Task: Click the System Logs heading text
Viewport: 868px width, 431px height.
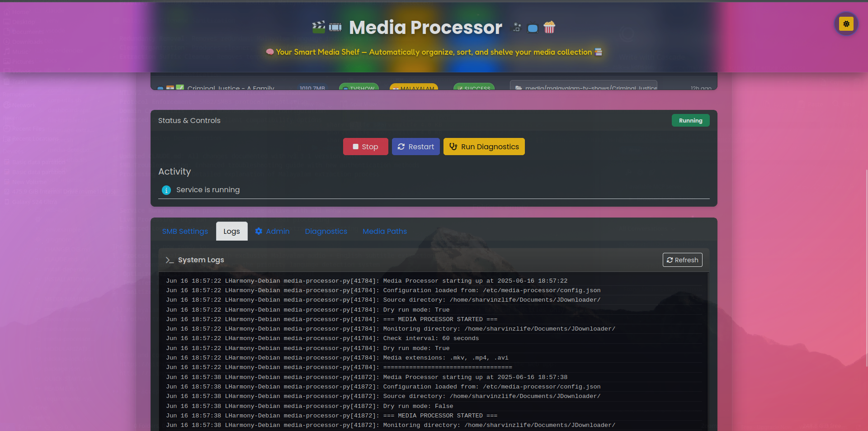Action: 201,260
